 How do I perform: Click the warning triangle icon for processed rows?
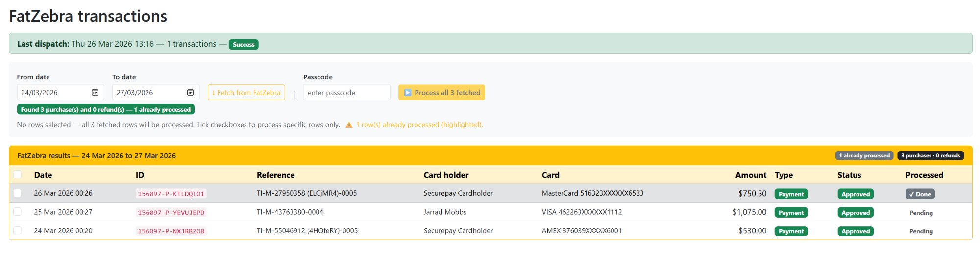(349, 125)
